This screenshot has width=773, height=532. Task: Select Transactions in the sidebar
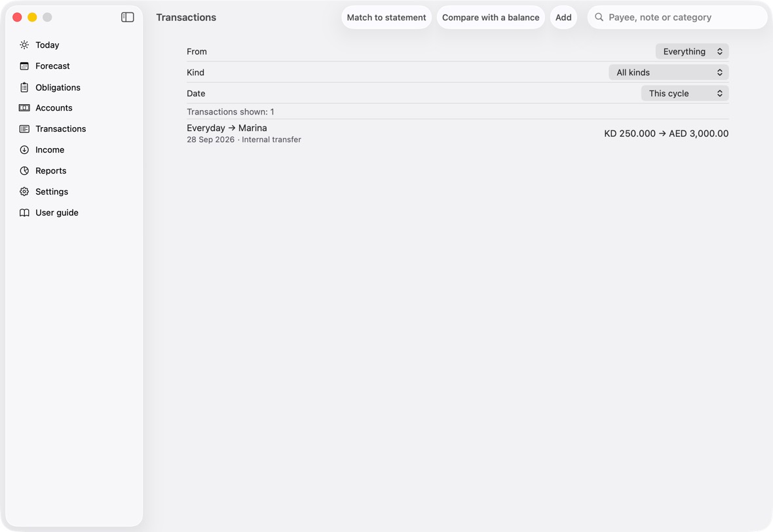pyautogui.click(x=61, y=128)
